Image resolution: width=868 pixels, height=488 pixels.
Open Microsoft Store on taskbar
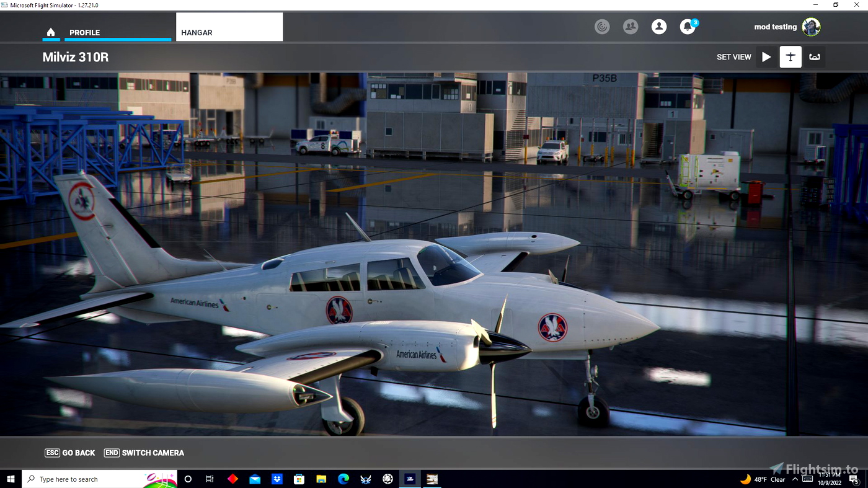click(299, 479)
